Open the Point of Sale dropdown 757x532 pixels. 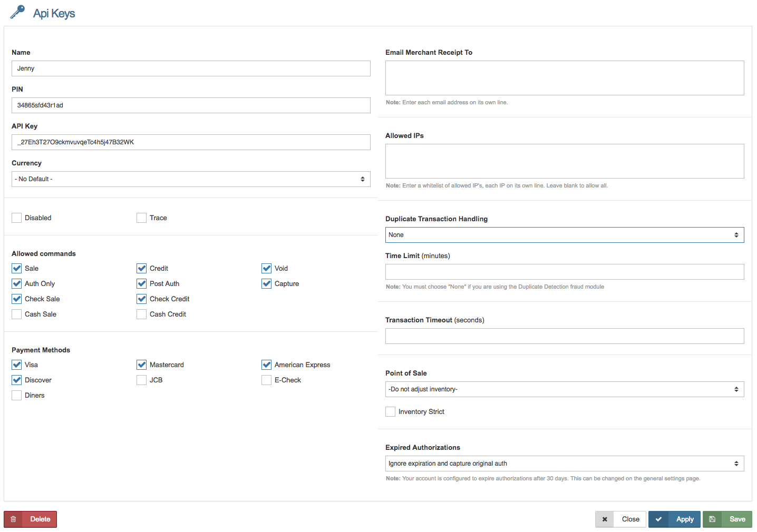click(x=564, y=389)
